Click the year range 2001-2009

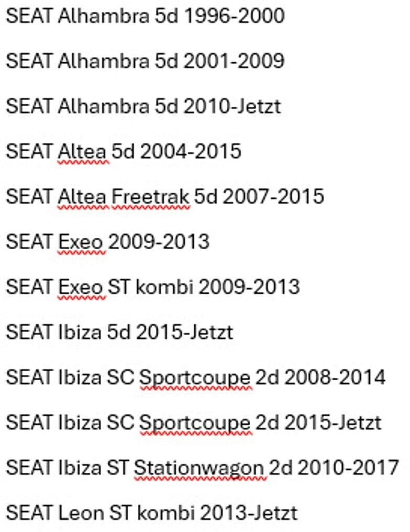(x=234, y=61)
